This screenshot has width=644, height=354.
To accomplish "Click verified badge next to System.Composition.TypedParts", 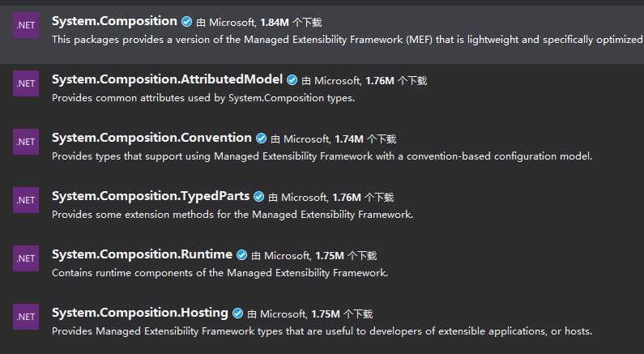I will click(258, 197).
